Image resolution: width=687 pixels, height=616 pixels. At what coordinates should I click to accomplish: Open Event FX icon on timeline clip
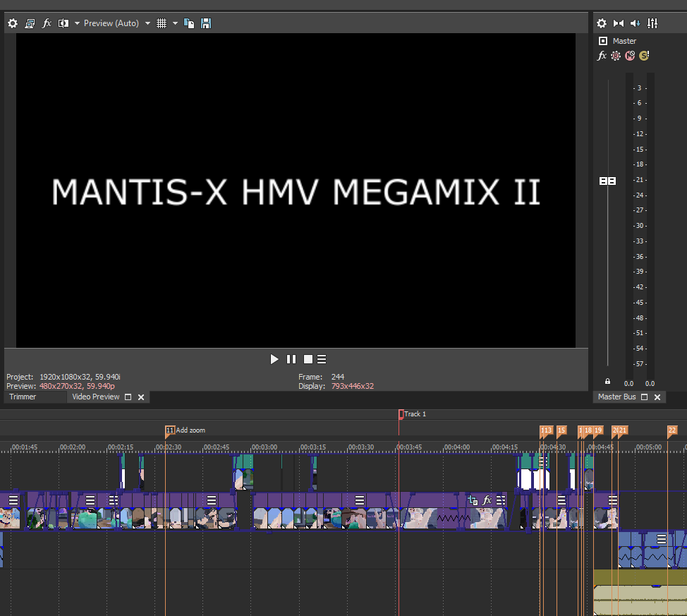[x=487, y=500]
